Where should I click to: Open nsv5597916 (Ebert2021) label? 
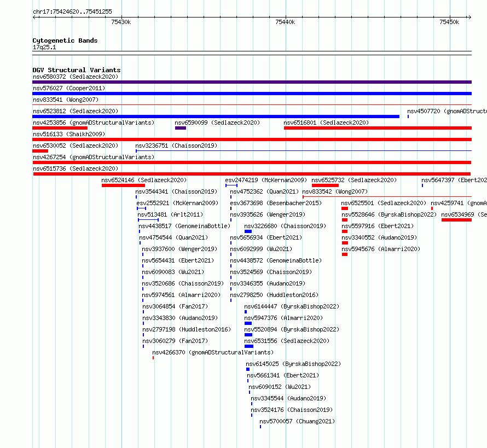pos(378,226)
